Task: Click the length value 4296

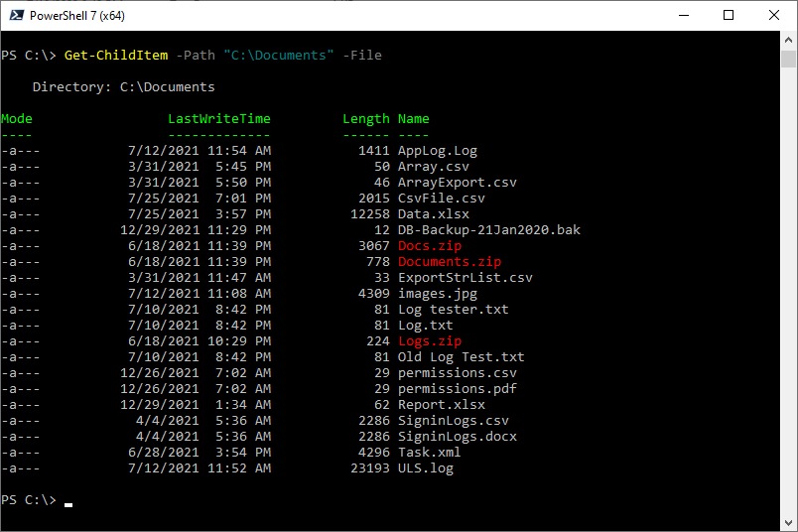Action: point(374,452)
